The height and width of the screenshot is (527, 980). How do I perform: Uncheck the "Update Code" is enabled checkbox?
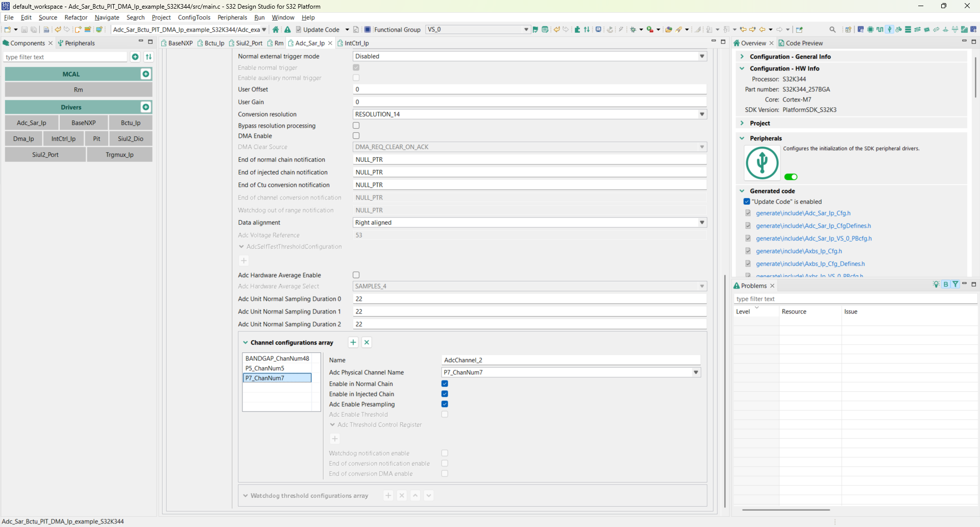pos(747,202)
